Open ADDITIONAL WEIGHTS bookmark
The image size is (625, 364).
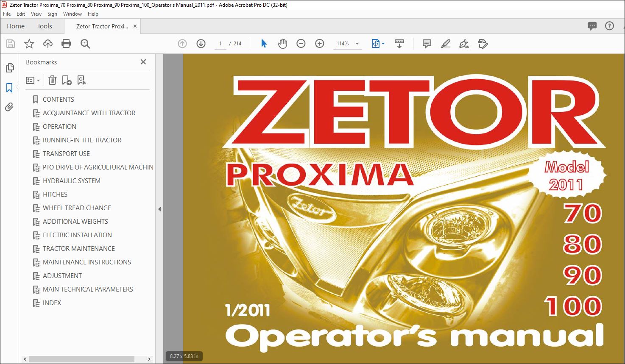[75, 221]
